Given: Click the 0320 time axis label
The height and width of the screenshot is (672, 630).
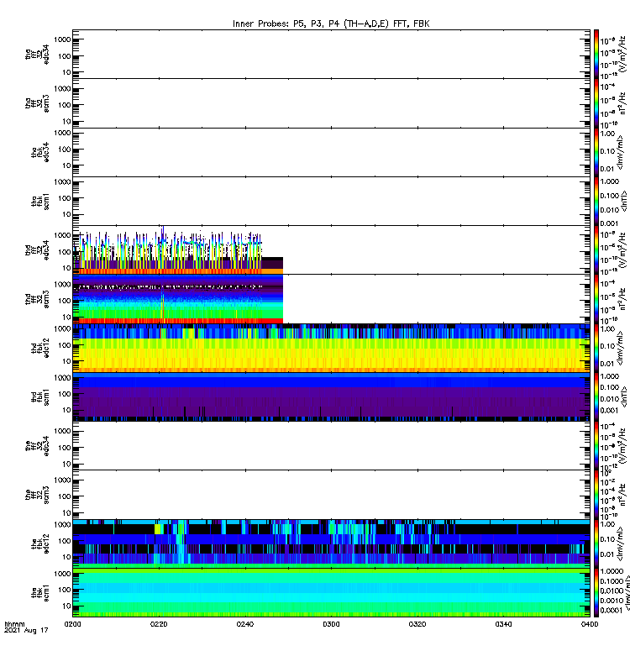Looking at the screenshot, I should (417, 624).
